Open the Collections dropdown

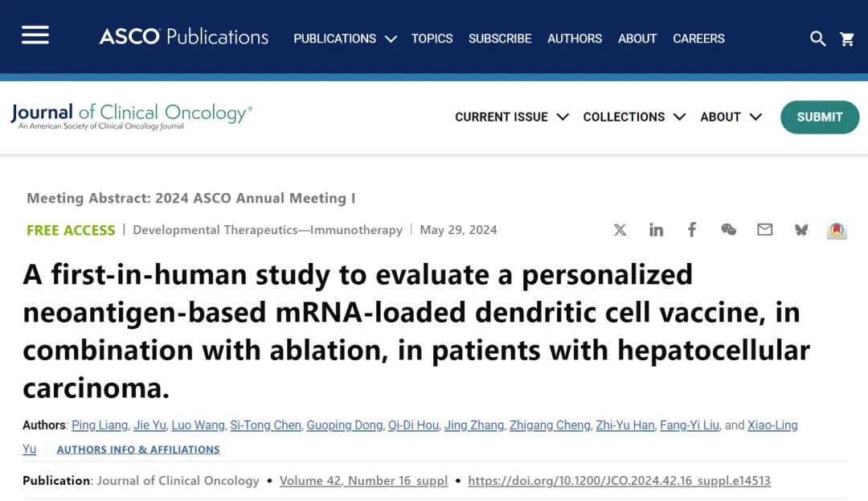[x=634, y=117]
